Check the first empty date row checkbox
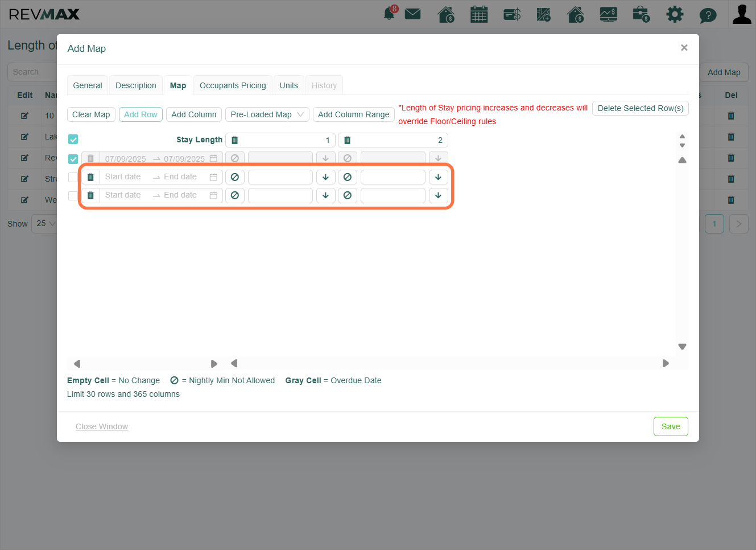The height and width of the screenshot is (550, 756). pyautogui.click(x=73, y=177)
